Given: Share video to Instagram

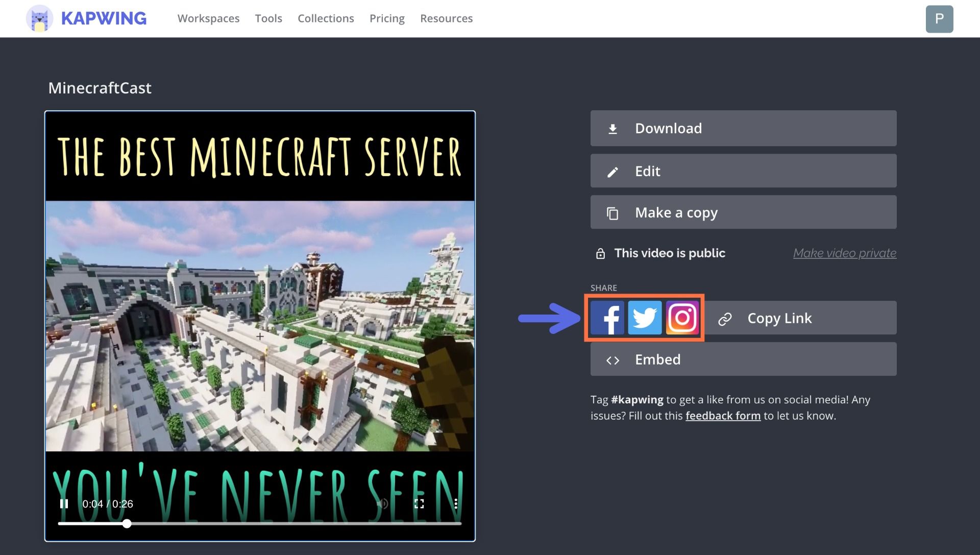Looking at the screenshot, I should click(x=682, y=318).
